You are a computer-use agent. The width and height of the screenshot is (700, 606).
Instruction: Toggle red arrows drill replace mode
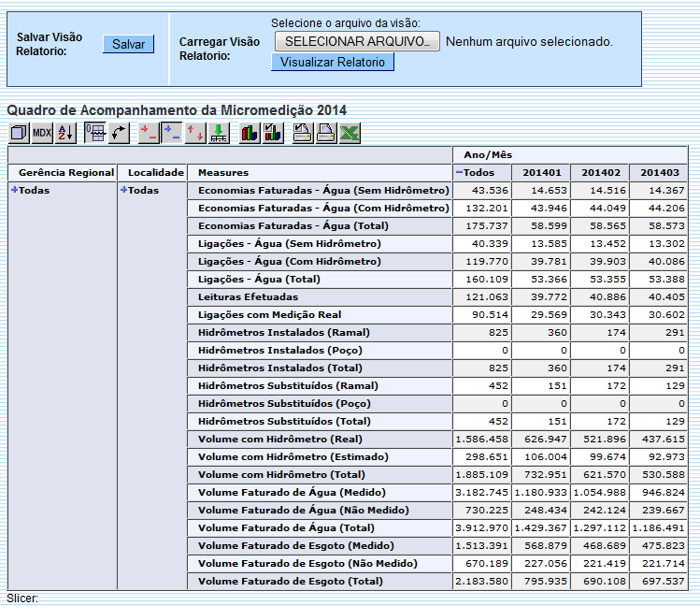tap(194, 133)
